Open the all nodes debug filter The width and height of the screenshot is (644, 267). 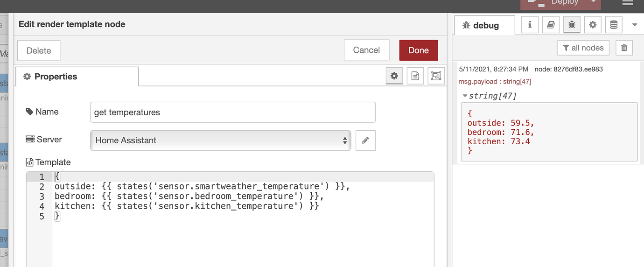[x=583, y=48]
